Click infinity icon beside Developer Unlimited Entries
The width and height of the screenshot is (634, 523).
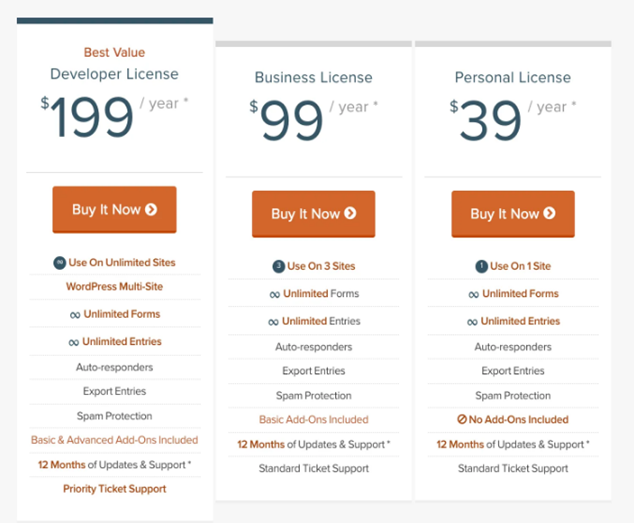click(74, 343)
